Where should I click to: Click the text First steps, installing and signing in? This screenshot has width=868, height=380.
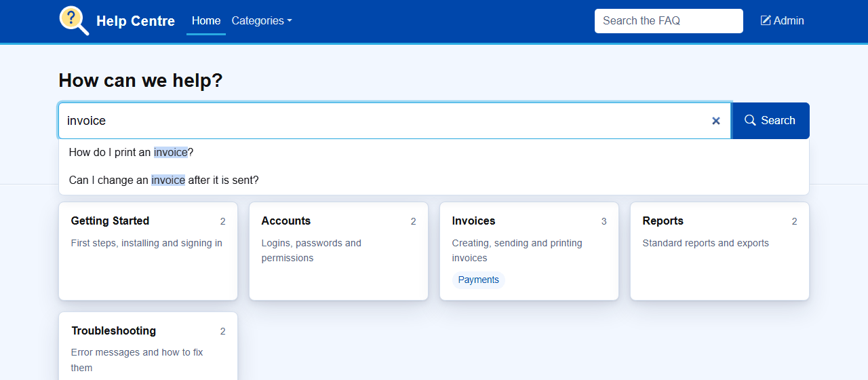point(146,243)
